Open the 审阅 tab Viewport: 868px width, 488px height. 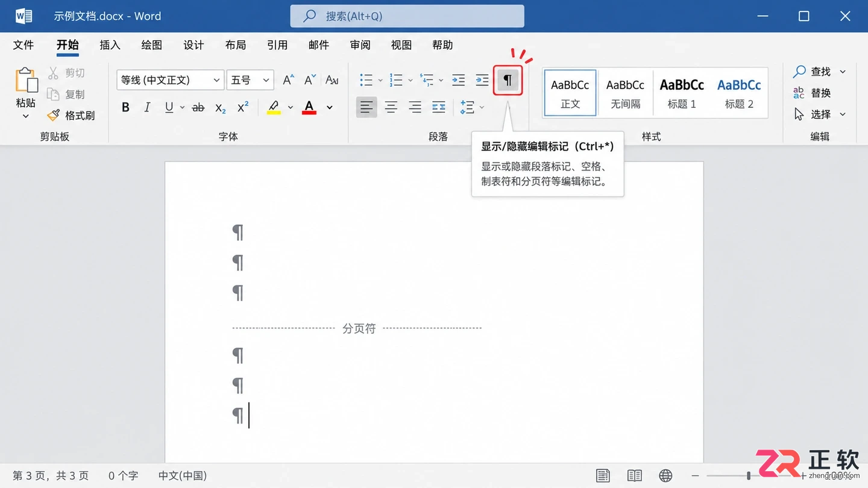click(360, 45)
